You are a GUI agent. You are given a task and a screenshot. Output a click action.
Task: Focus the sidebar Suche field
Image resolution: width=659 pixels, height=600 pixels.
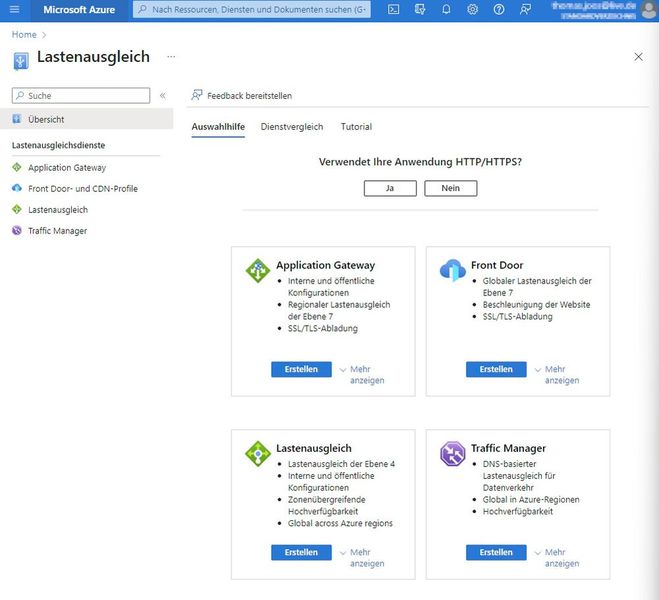click(x=81, y=95)
